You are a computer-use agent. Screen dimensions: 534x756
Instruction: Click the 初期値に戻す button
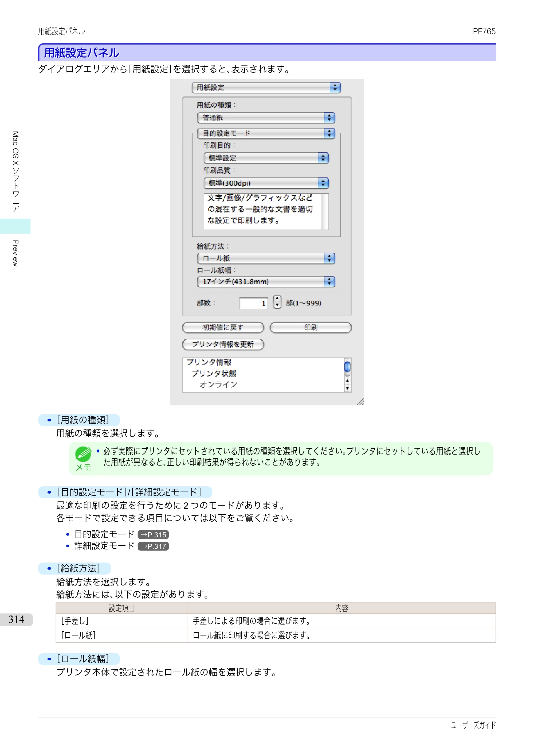point(223,328)
